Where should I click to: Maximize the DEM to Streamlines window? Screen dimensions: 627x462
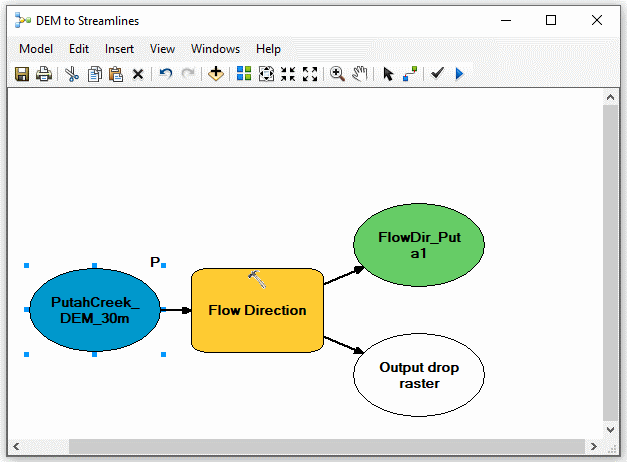click(x=551, y=20)
